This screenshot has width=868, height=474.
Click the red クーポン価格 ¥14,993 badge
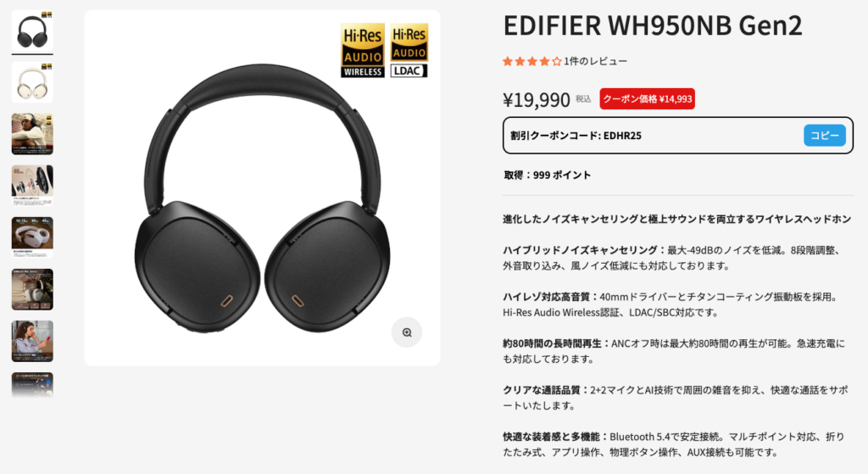coord(647,99)
